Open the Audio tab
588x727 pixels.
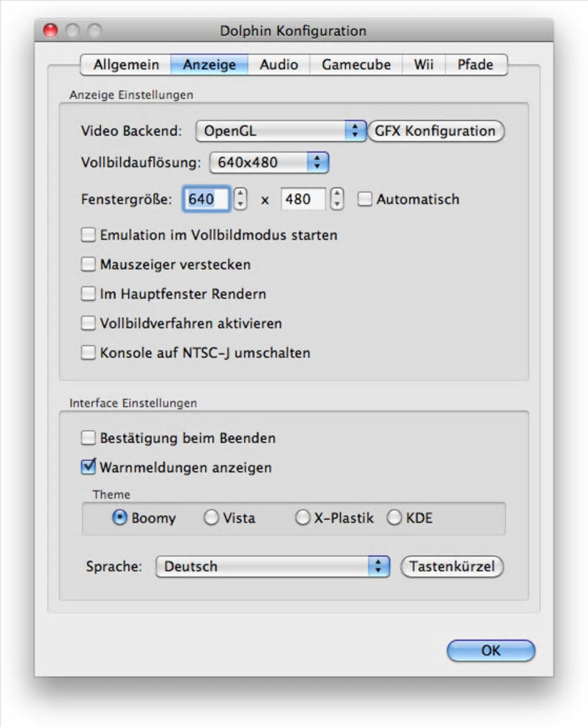pyautogui.click(x=278, y=65)
